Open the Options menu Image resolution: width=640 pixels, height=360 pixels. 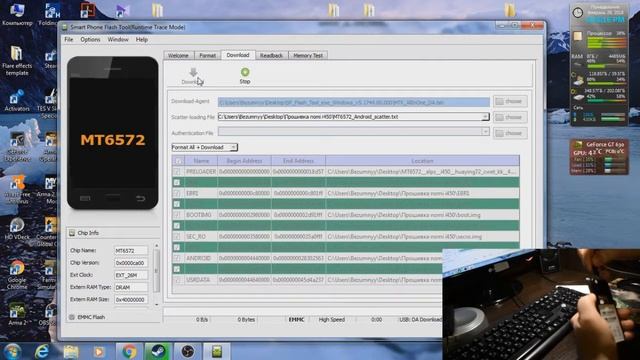tap(90, 40)
